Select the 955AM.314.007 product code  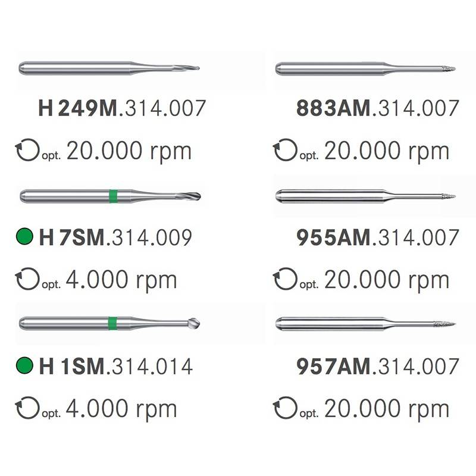378,237
